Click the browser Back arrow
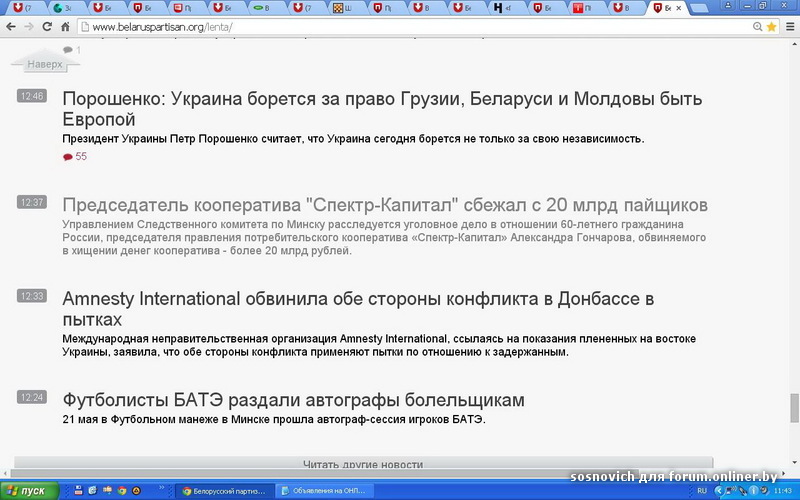800x500 pixels. pos(13,27)
